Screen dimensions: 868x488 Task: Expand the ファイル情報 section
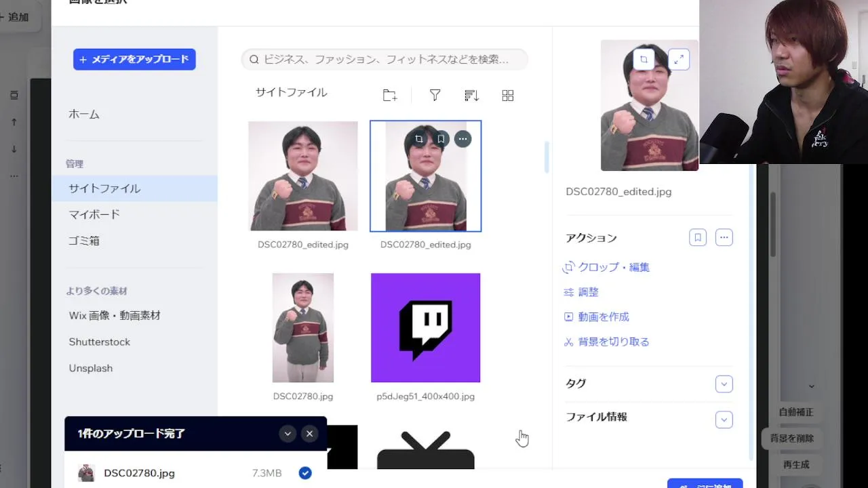tap(724, 420)
